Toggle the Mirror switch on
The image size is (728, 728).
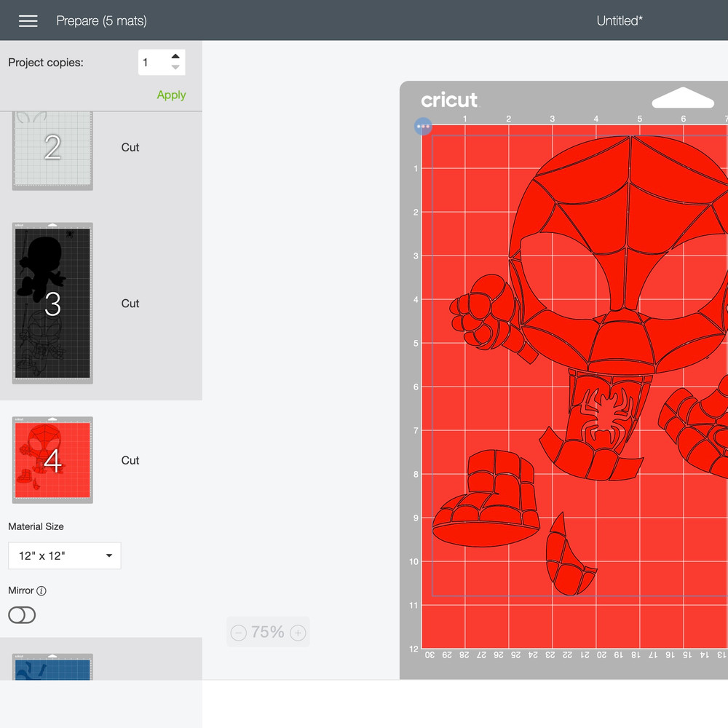point(22,615)
